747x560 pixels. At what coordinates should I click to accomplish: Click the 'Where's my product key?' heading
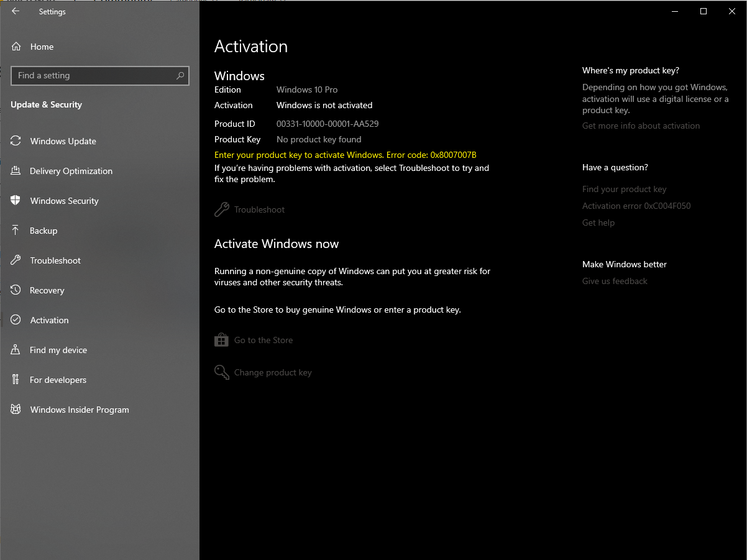coord(631,70)
